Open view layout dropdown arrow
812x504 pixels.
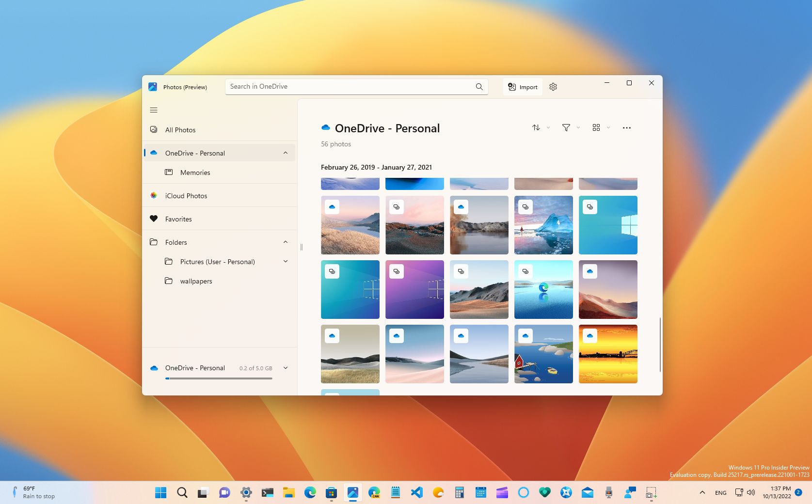pyautogui.click(x=608, y=128)
